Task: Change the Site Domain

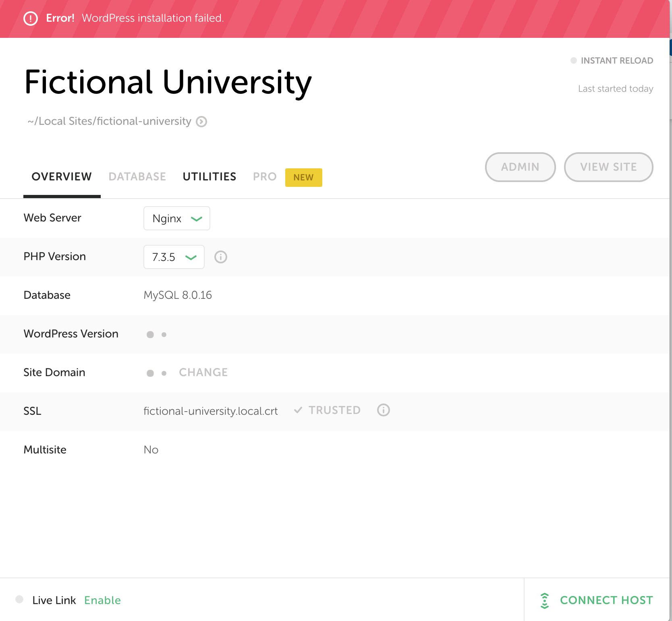Action: (x=203, y=373)
